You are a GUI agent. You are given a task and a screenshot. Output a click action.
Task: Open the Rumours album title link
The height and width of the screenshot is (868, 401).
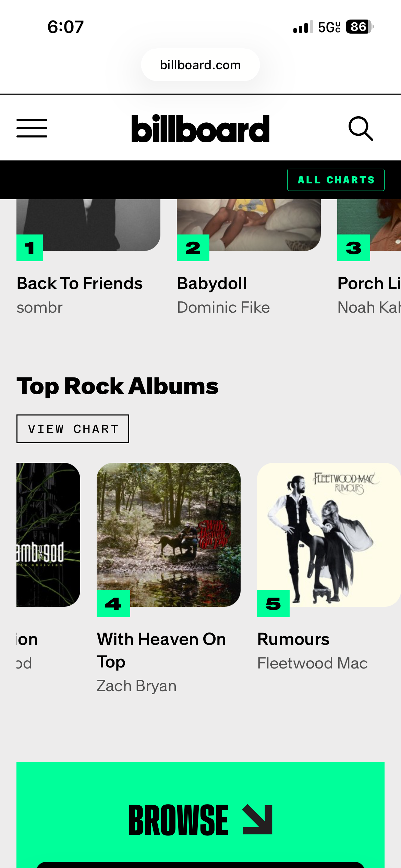(293, 639)
